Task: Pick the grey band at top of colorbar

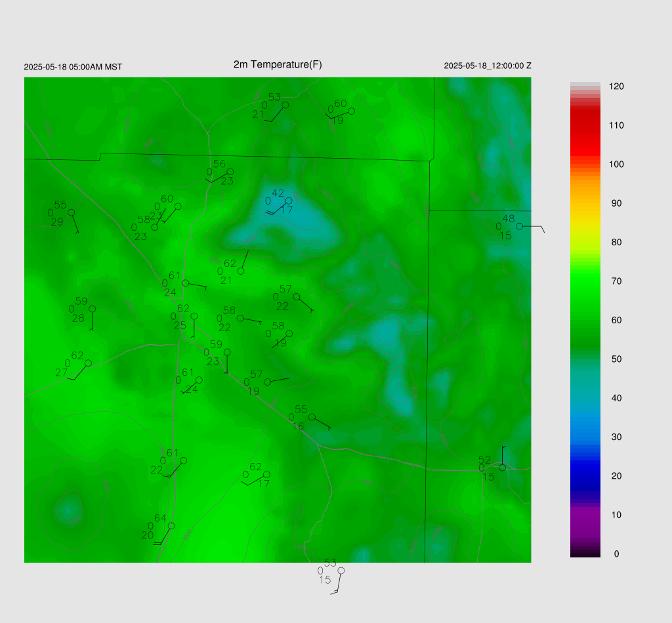Action: (x=585, y=85)
